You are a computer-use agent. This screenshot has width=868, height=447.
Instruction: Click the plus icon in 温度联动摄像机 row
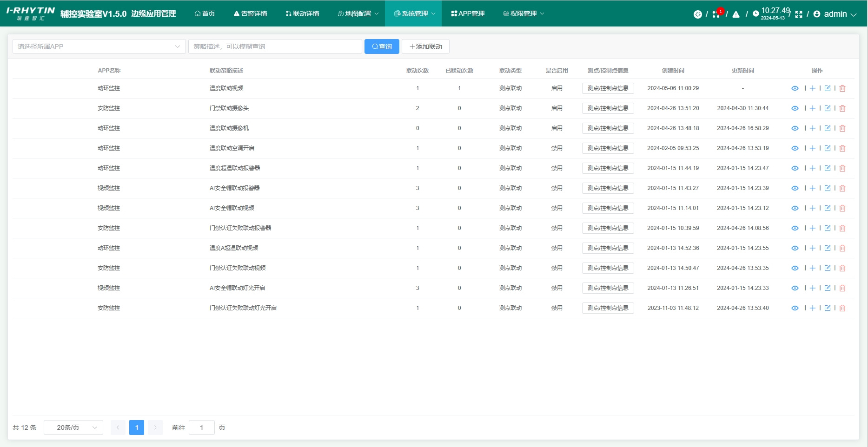[x=813, y=128]
